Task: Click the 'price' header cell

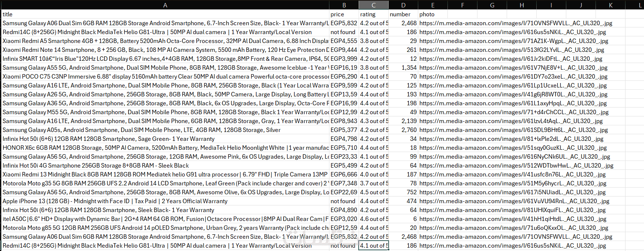Action: [344, 14]
